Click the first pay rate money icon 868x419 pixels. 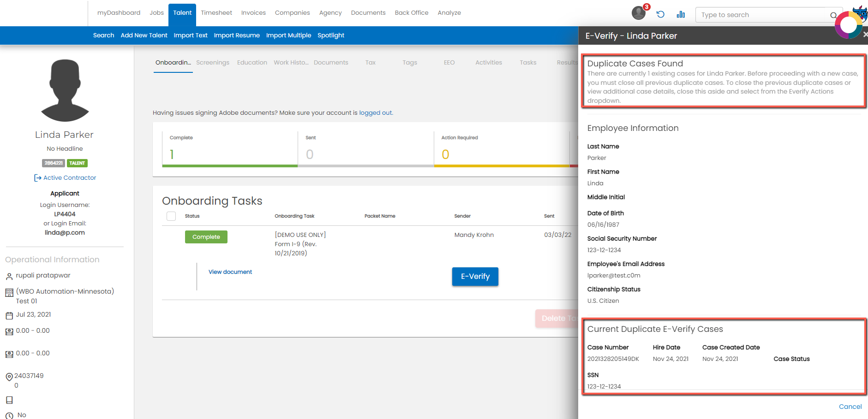point(9,331)
